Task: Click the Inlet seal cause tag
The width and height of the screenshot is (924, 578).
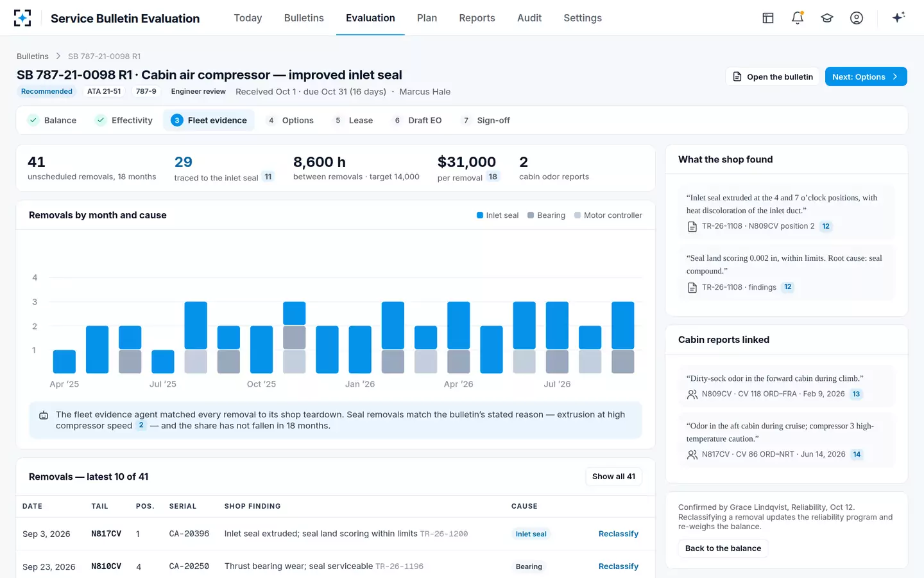Action: click(x=531, y=534)
